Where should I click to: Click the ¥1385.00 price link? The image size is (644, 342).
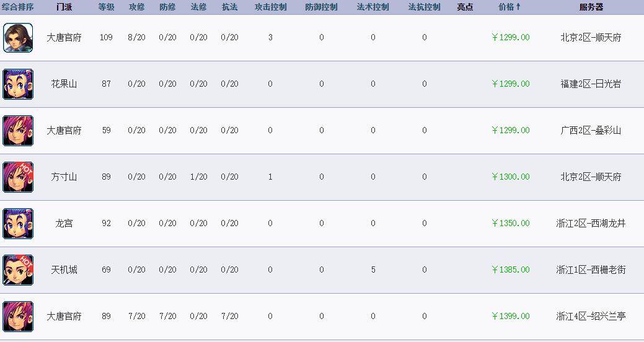click(x=511, y=270)
